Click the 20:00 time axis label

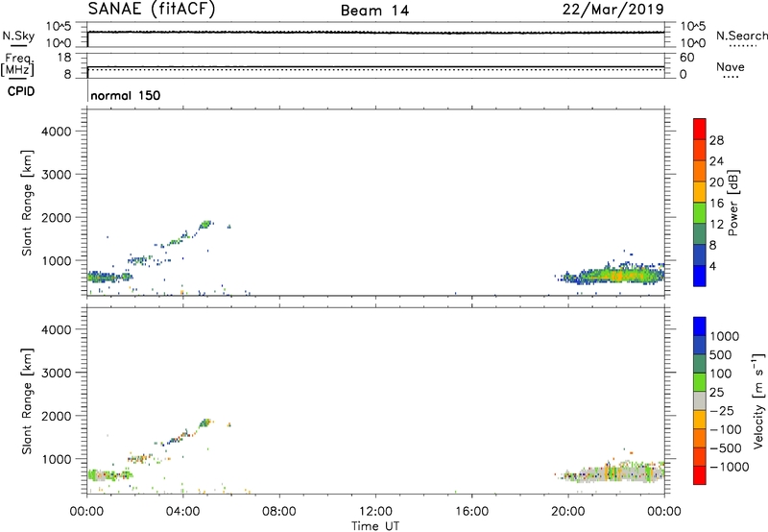(x=568, y=512)
